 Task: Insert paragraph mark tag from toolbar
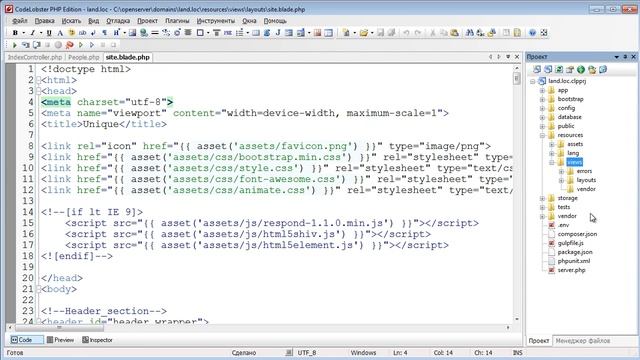[105, 33]
